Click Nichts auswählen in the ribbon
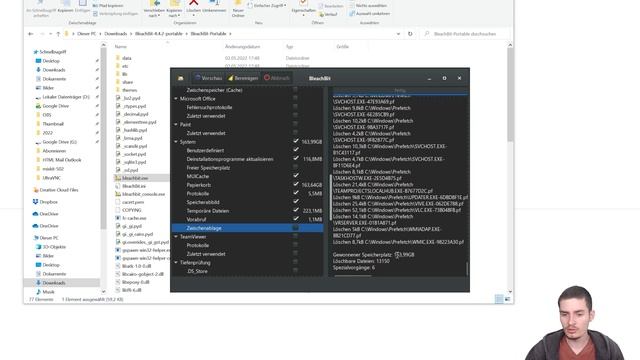 point(368,6)
